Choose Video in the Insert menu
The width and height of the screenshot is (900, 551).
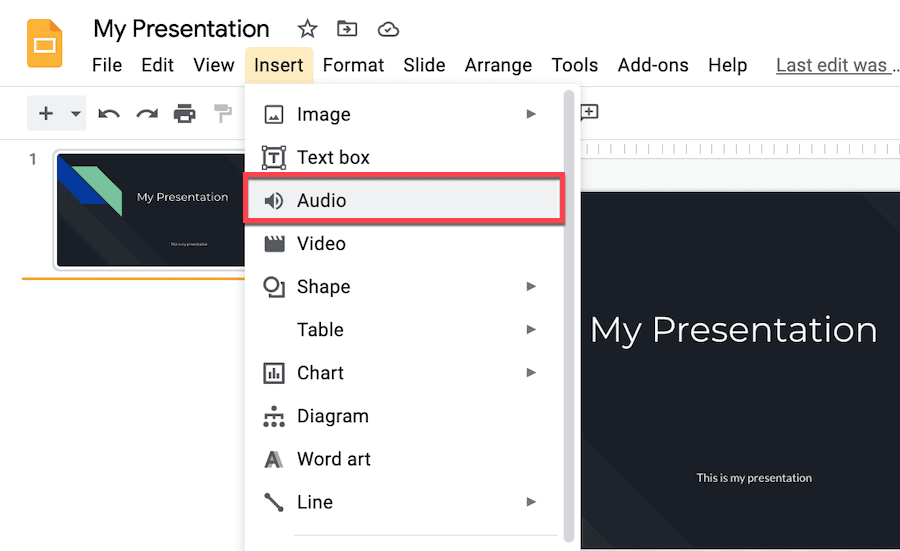(321, 244)
